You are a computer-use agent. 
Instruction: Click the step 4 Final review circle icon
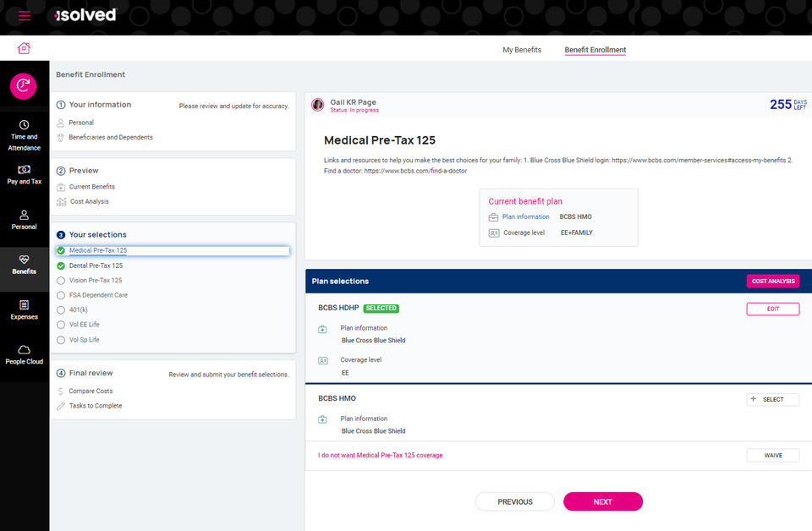point(61,373)
